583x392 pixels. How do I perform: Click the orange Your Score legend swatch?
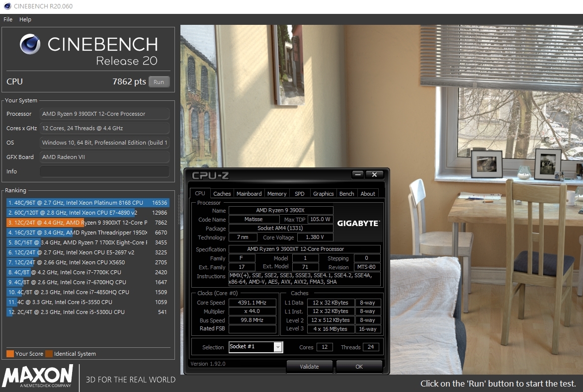pyautogui.click(x=10, y=354)
